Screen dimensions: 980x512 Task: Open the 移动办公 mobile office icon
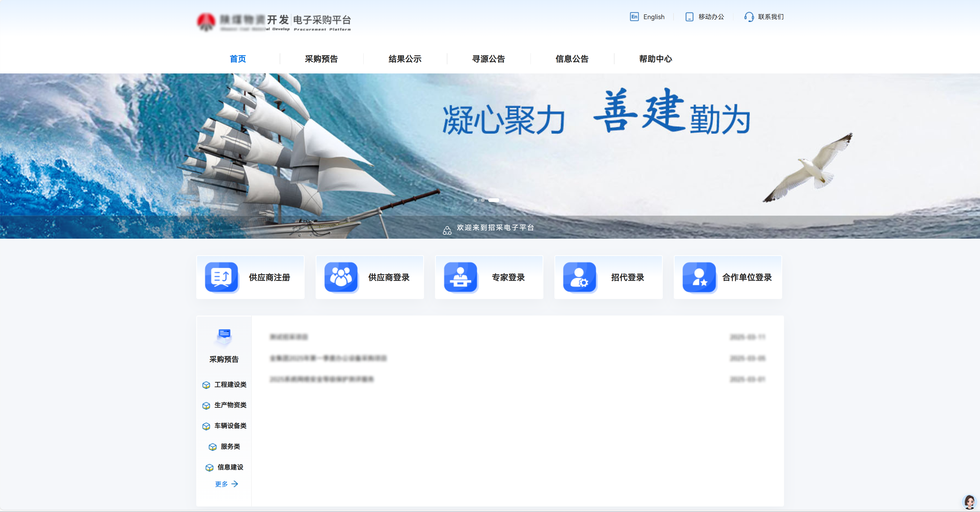(689, 17)
